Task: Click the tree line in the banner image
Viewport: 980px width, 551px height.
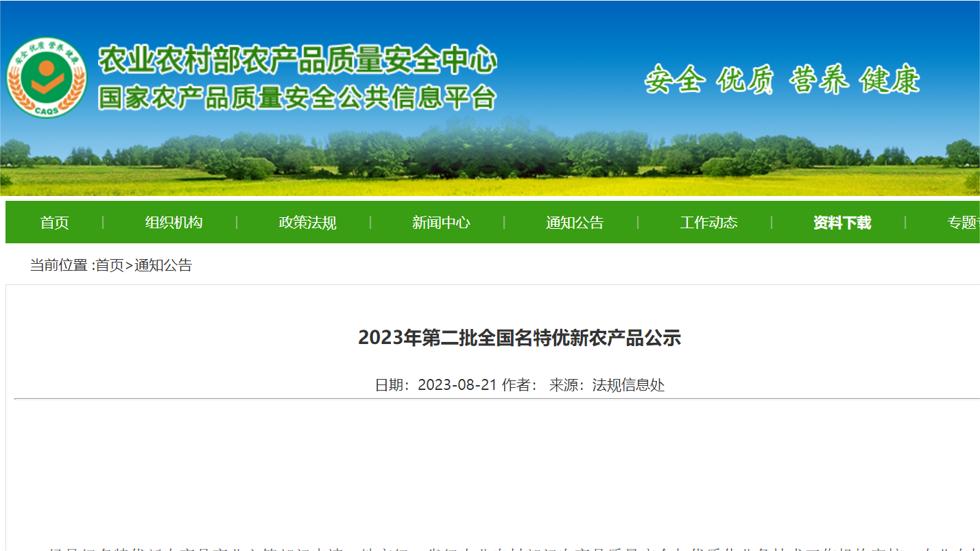Action: (x=480, y=151)
